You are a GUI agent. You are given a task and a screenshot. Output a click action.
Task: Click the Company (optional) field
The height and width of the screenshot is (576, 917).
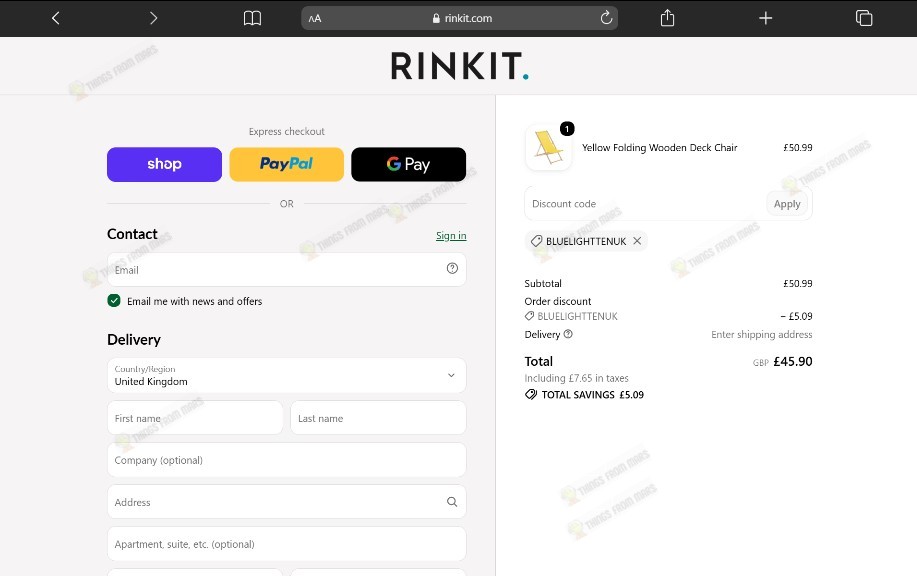tap(287, 460)
